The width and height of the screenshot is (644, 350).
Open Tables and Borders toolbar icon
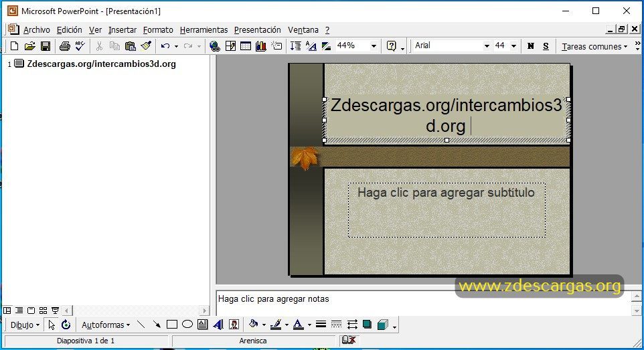tap(230, 46)
